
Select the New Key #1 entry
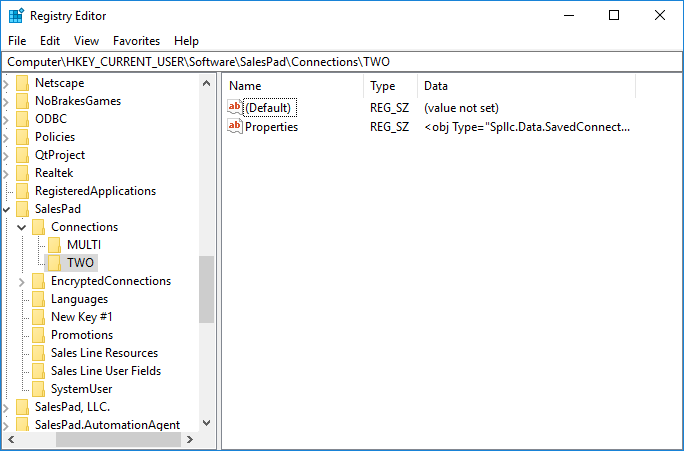[81, 317]
